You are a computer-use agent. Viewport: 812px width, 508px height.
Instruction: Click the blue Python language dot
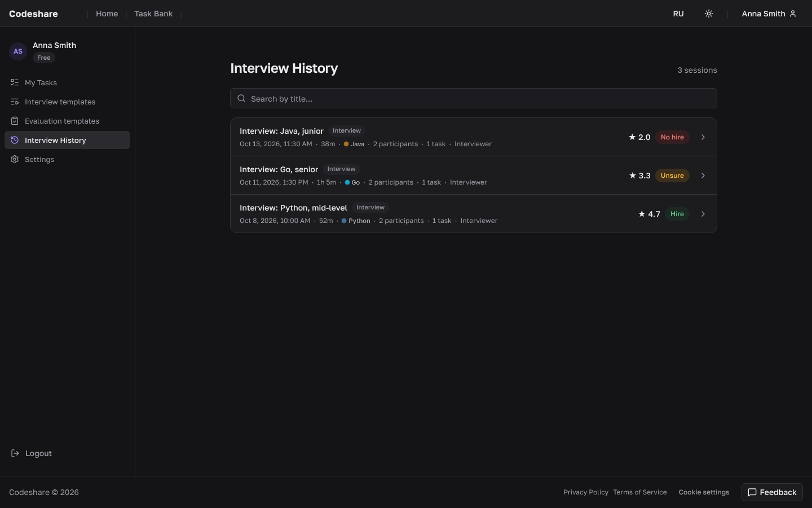344,221
